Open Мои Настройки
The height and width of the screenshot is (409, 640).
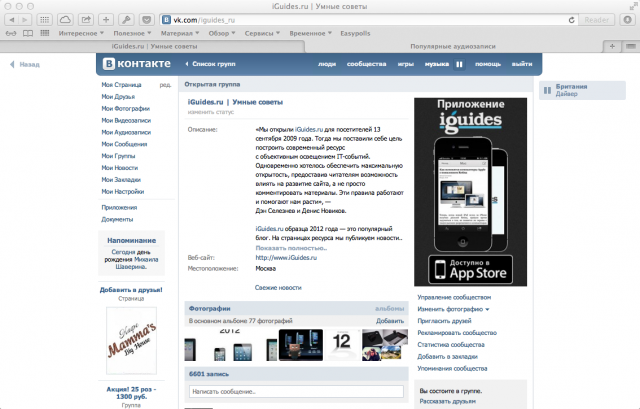pyautogui.click(x=123, y=191)
